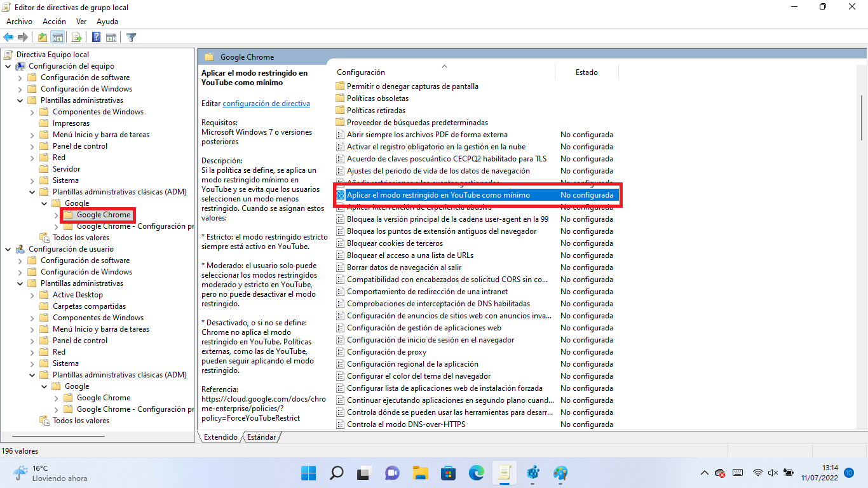Open the Ayuda menu
Image resolution: width=868 pixels, height=488 pixels.
coord(107,22)
